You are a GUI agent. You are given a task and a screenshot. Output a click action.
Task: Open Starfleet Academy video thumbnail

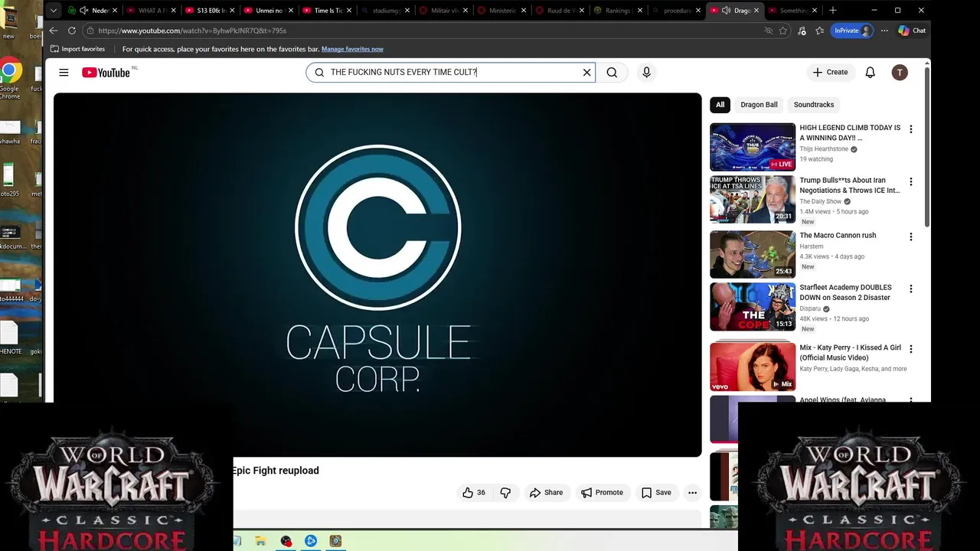(x=753, y=307)
